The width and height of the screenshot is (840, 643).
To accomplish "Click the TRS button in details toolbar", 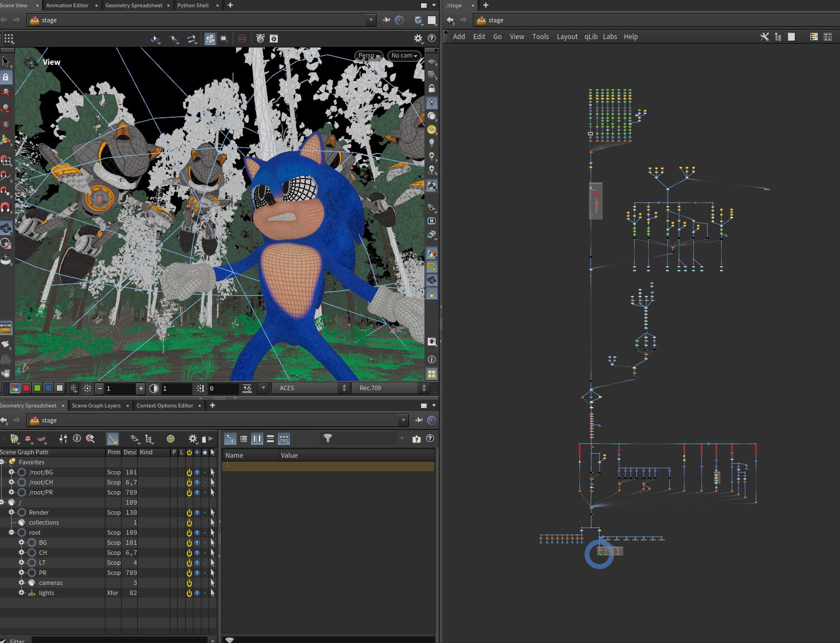I will pos(283,439).
